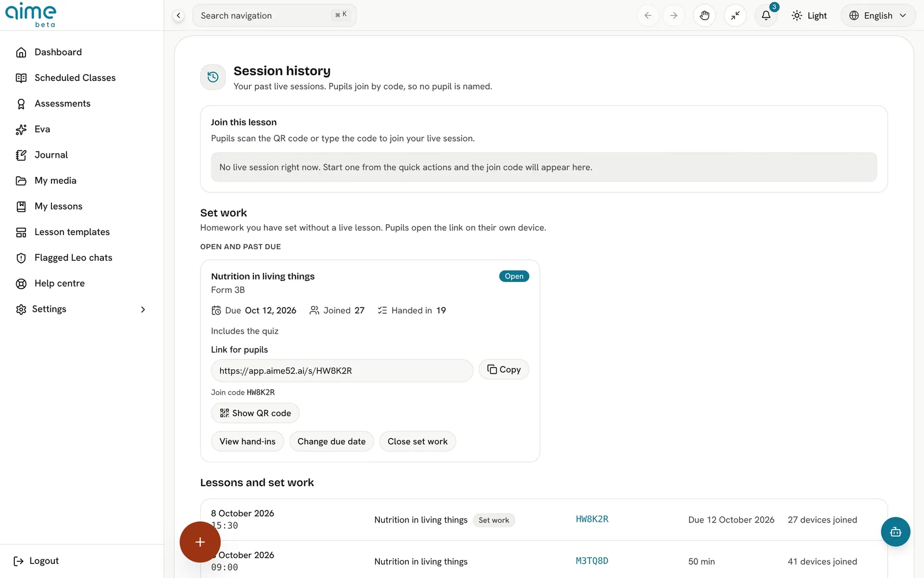This screenshot has width=924, height=578.
Task: Open the Settings gear icon
Action: click(x=21, y=309)
